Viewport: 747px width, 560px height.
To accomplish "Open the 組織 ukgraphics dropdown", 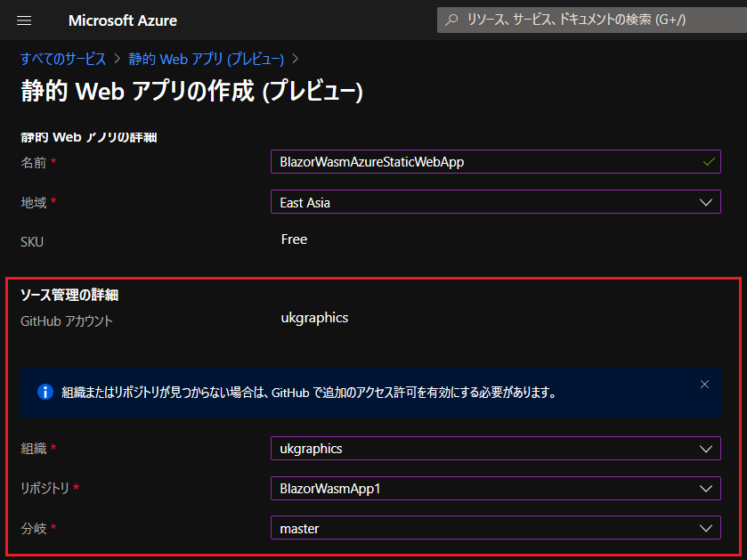I will (495, 449).
